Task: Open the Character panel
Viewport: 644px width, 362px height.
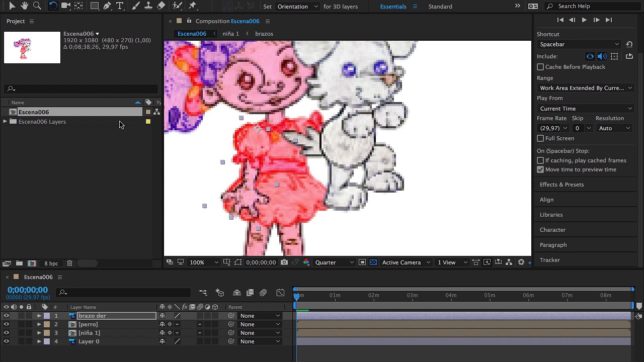Action: tap(552, 230)
